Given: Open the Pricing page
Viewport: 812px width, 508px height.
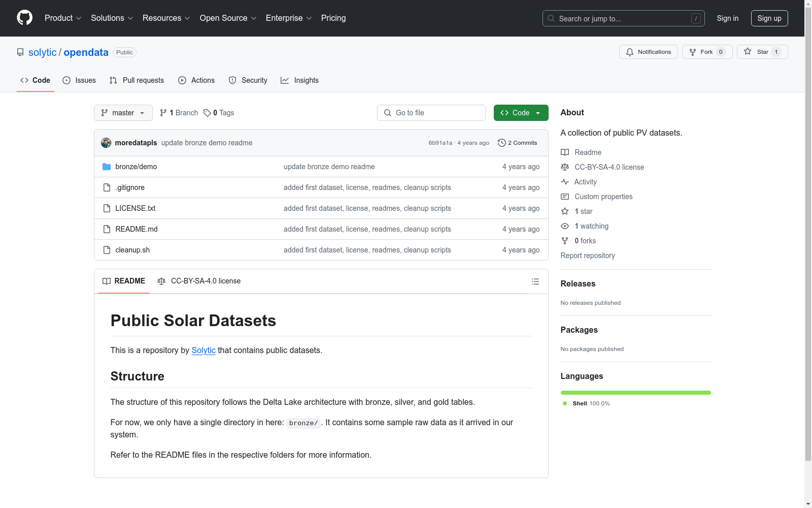Looking at the screenshot, I should tap(333, 18).
